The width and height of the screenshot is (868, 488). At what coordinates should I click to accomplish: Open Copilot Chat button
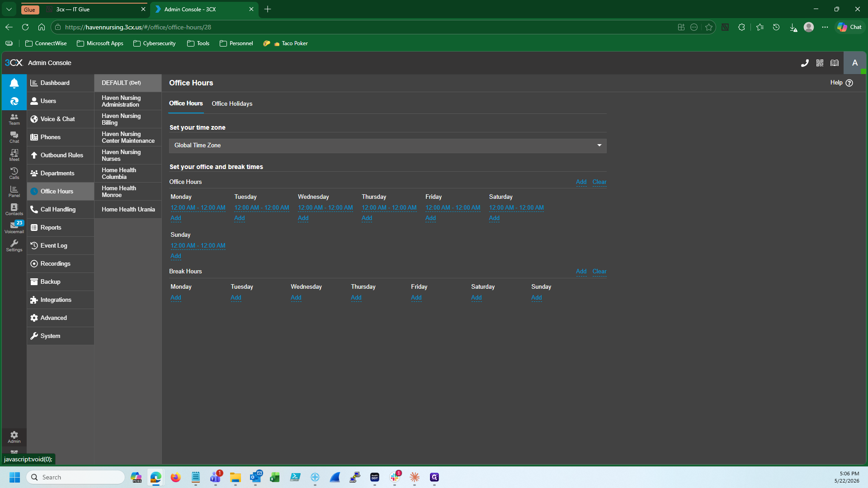(x=850, y=27)
